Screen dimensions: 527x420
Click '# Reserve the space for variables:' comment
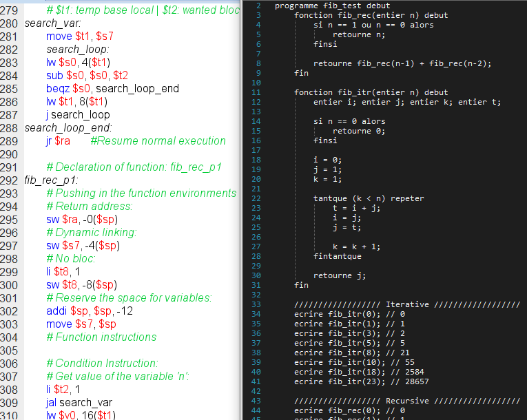129,298
